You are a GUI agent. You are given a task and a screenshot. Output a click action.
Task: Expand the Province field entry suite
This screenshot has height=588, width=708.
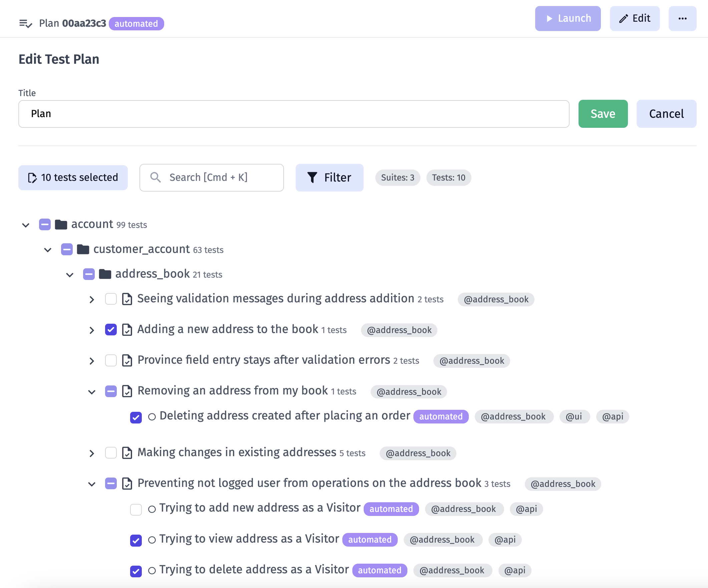coord(92,361)
